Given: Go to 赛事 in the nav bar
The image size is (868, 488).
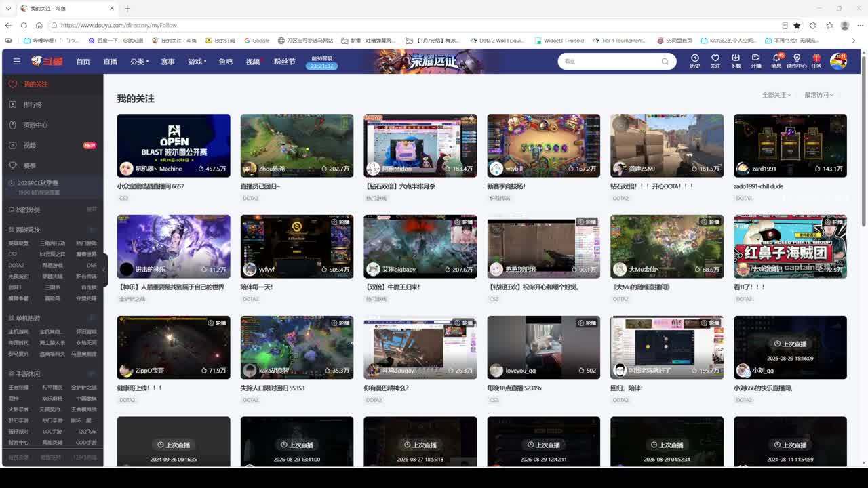Looking at the screenshot, I should 167,62.
